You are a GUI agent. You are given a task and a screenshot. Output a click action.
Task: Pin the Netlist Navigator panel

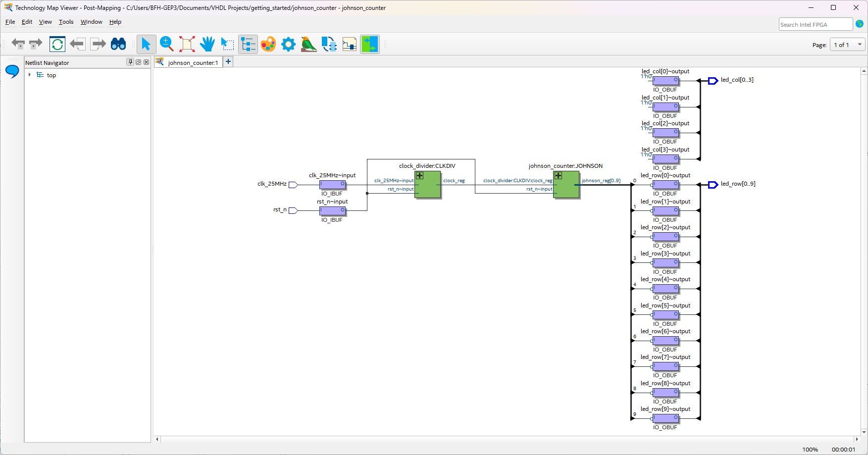[130, 62]
